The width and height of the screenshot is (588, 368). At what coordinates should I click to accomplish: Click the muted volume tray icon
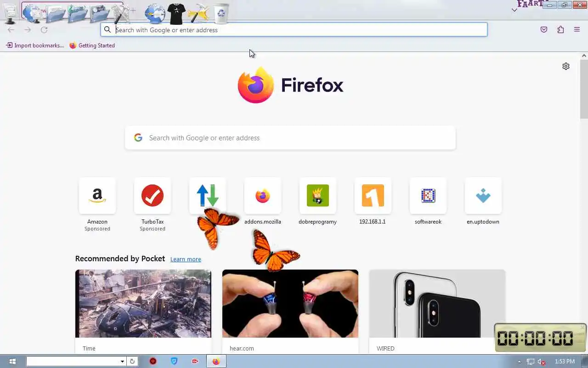542,362
